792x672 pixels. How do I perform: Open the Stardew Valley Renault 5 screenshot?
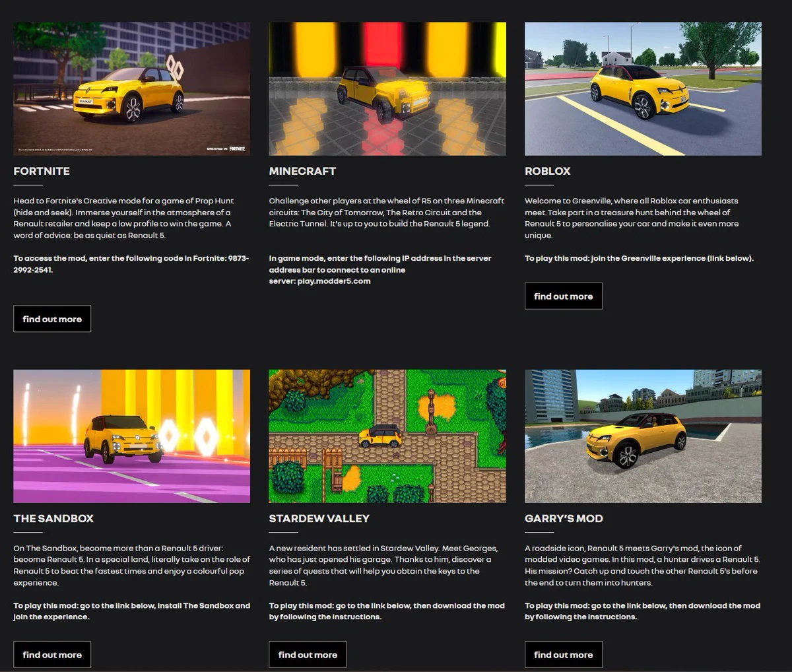pyautogui.click(x=387, y=436)
